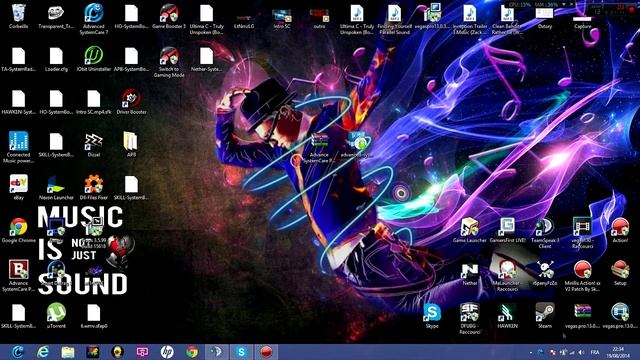Change the FRA keyboard language
The image size is (640, 360).
coord(595,352)
